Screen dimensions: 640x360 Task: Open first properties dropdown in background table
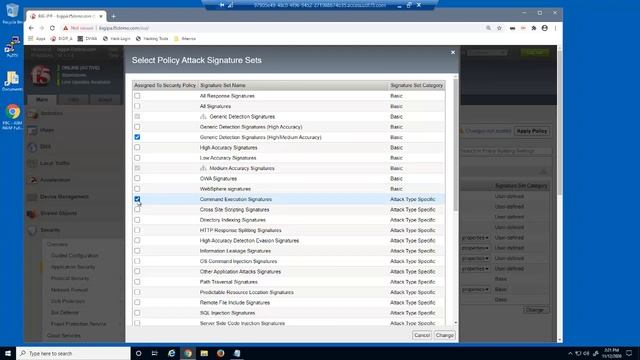(x=475, y=238)
